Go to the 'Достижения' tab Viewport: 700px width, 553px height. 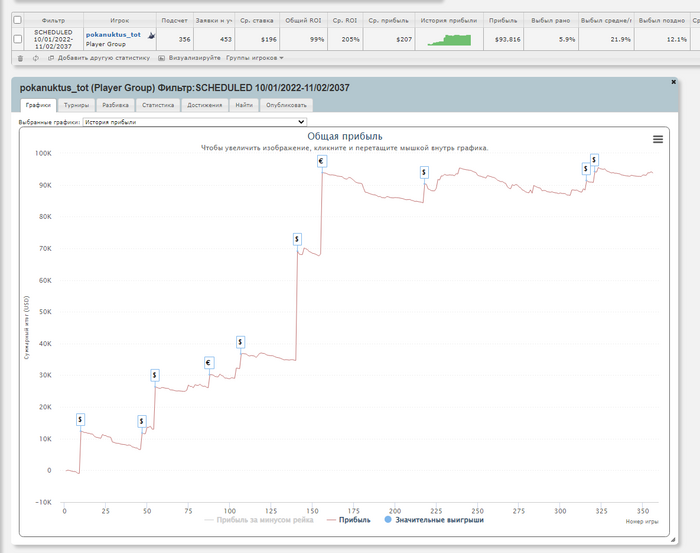(x=204, y=105)
